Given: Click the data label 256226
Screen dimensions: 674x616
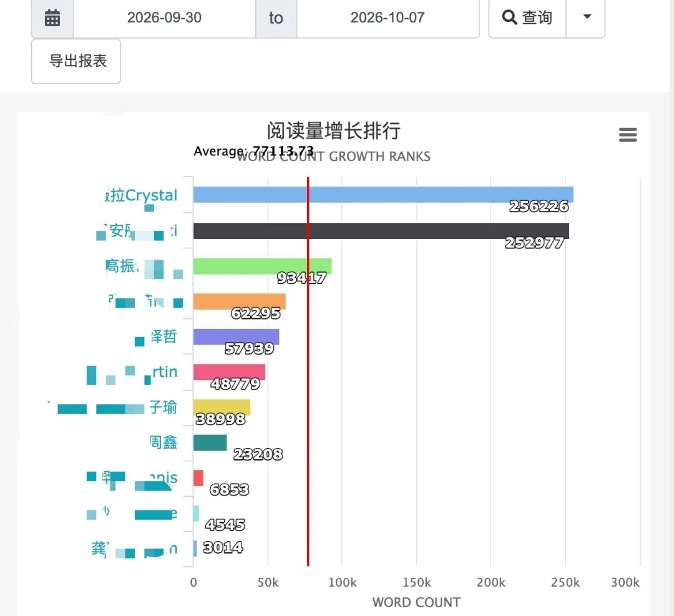Looking at the screenshot, I should [539, 207].
